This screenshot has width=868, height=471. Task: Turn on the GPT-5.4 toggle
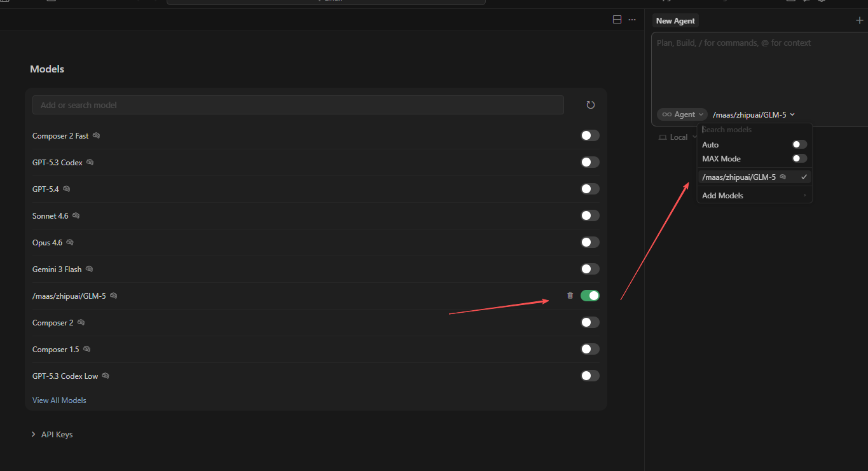pyautogui.click(x=590, y=189)
